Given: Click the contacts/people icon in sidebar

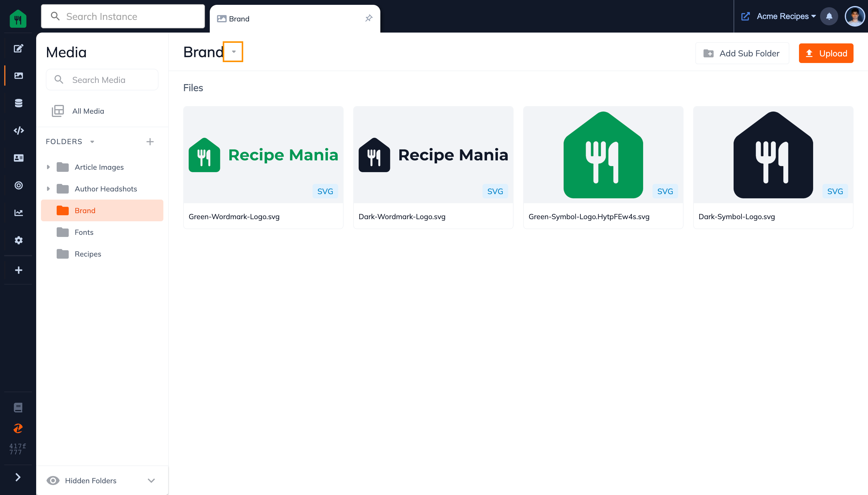Looking at the screenshot, I should tap(18, 158).
